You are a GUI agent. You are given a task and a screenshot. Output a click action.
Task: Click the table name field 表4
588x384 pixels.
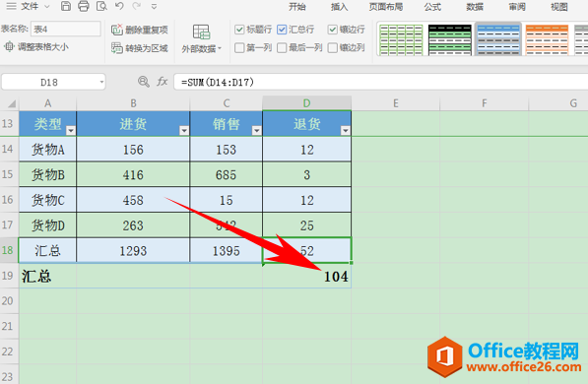click(x=66, y=29)
